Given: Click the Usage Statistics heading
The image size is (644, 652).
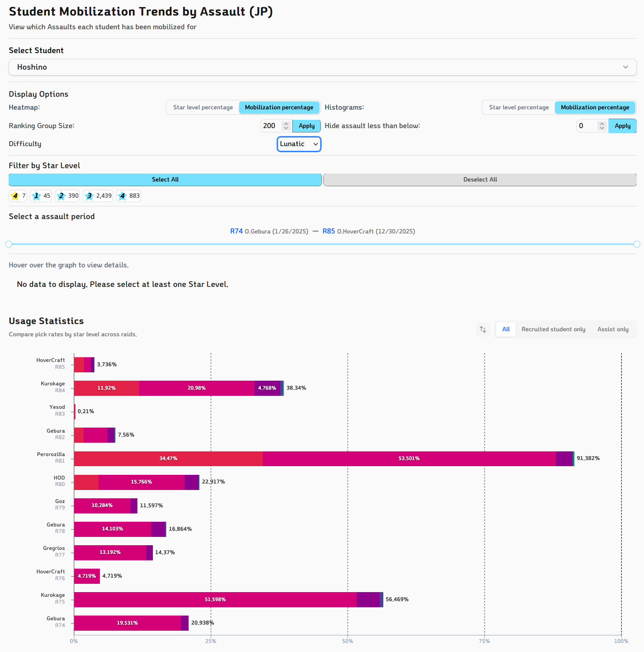Looking at the screenshot, I should point(46,321).
